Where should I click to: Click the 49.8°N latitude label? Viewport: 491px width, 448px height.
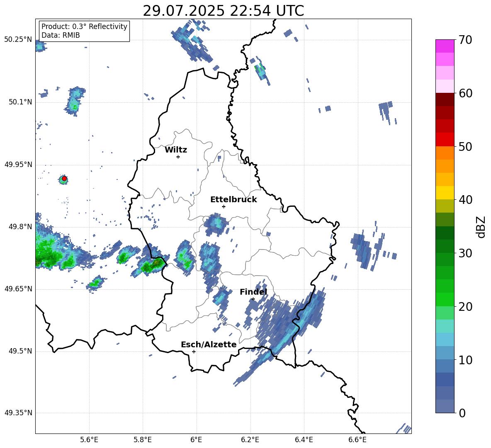click(x=20, y=227)
